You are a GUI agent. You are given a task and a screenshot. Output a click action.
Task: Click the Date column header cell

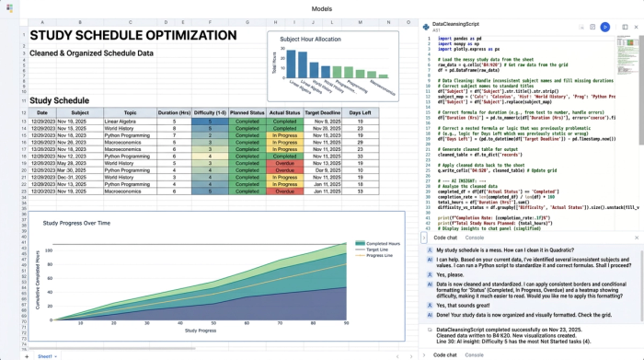(x=42, y=112)
